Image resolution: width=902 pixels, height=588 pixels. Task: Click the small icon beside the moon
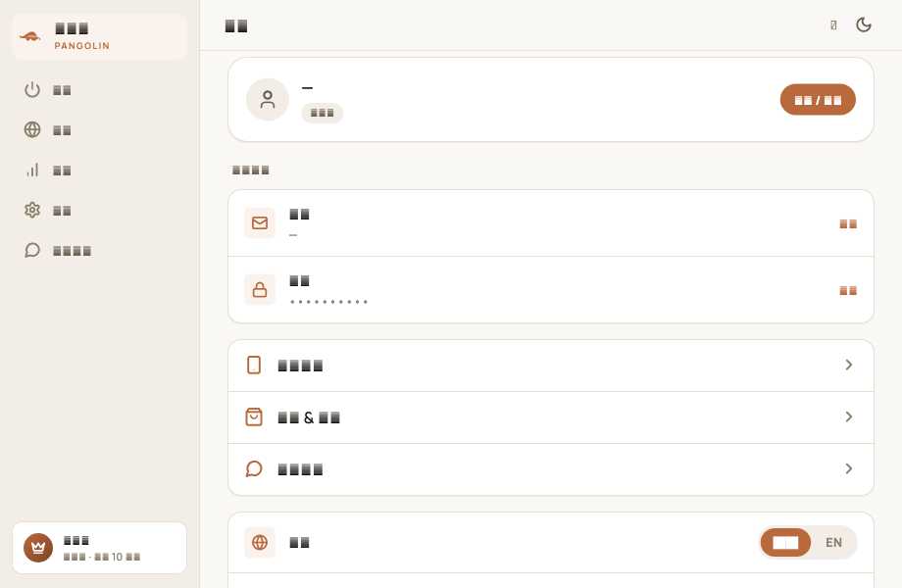[x=833, y=24]
